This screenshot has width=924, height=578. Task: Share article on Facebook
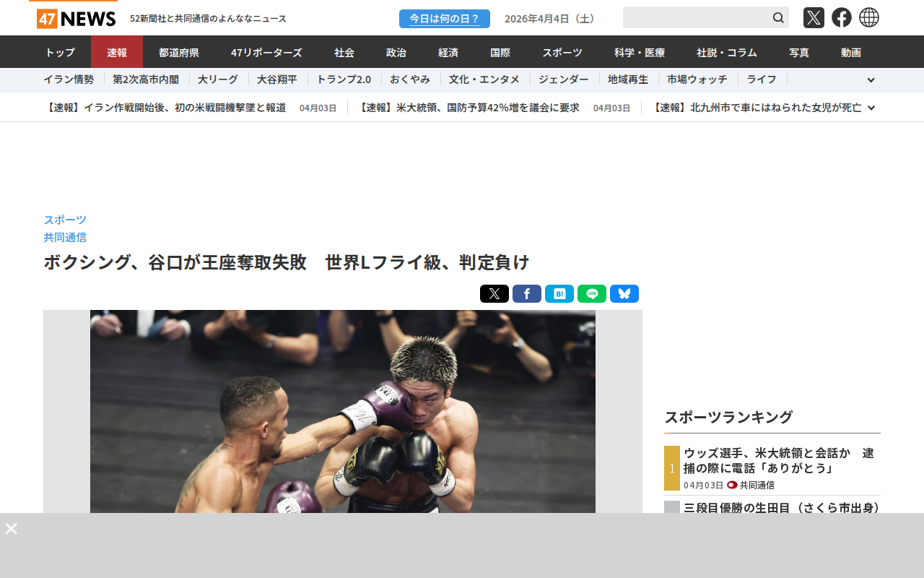(527, 294)
